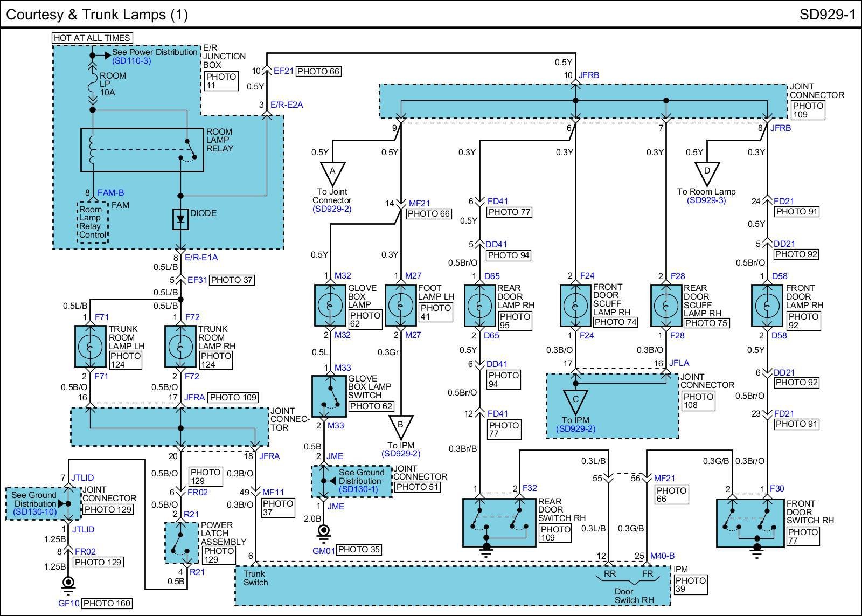This screenshot has height=616, width=862.
Task: Click the Rear Door Lamp RH bulb symbol
Action: point(479,305)
